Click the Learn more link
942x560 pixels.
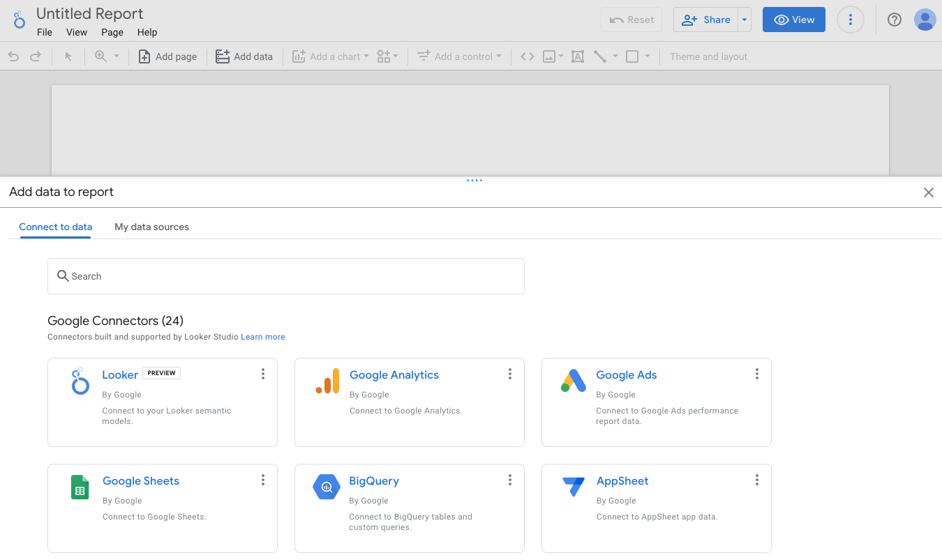point(263,337)
